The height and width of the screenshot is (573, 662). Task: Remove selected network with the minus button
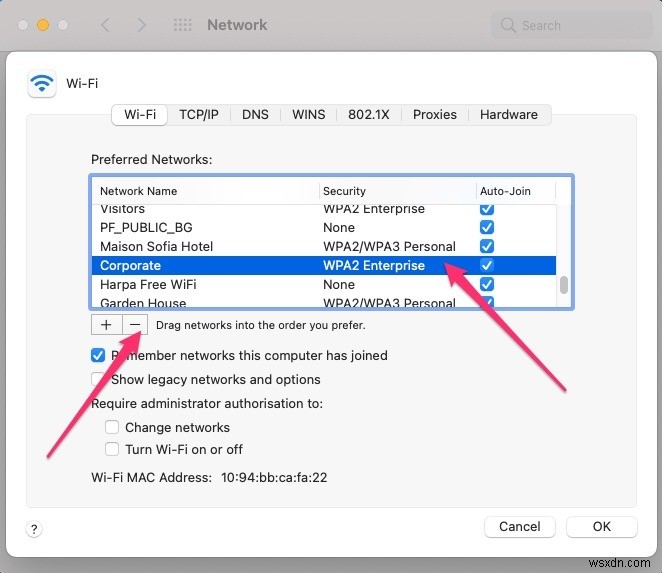click(135, 325)
